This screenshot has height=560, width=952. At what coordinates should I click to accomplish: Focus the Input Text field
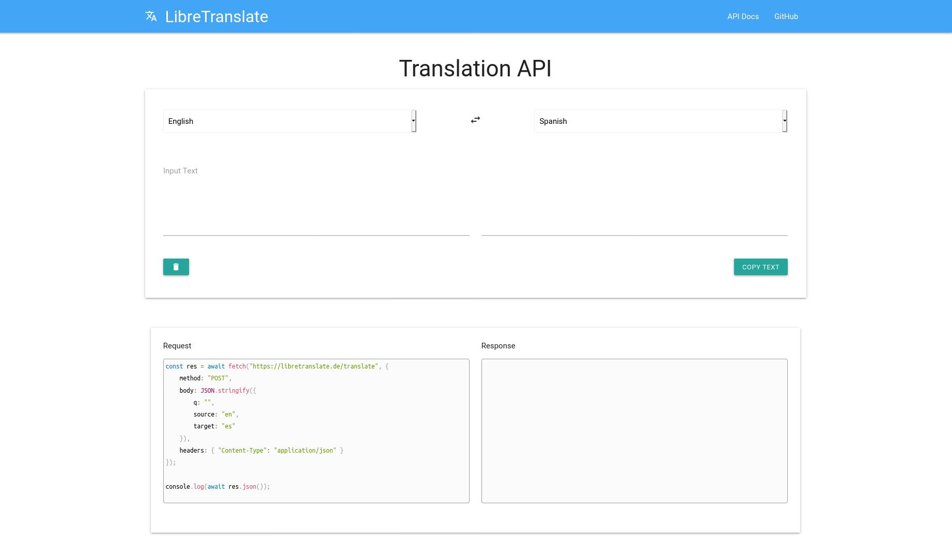tap(316, 199)
